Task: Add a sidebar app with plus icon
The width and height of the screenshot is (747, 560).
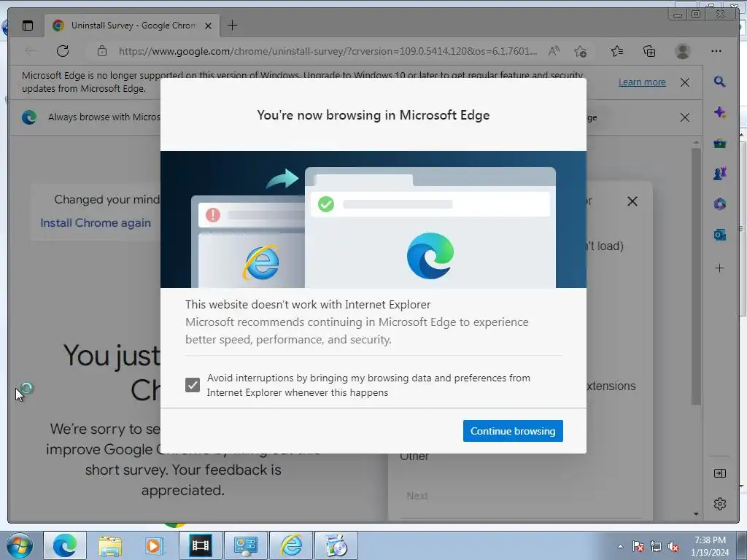Action: point(720,268)
